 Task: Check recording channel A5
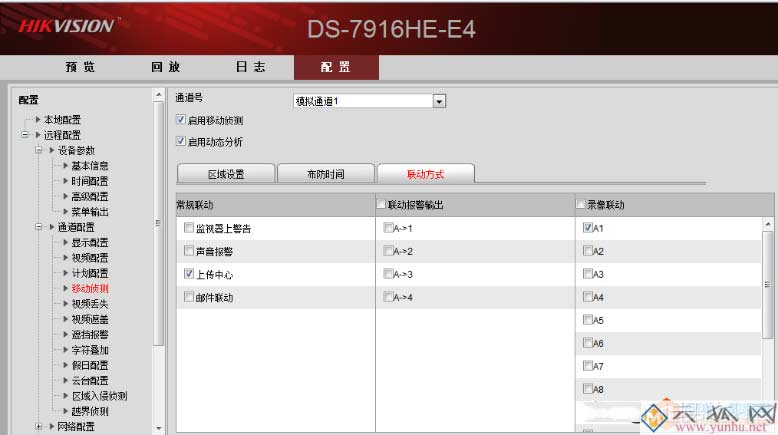coord(587,319)
